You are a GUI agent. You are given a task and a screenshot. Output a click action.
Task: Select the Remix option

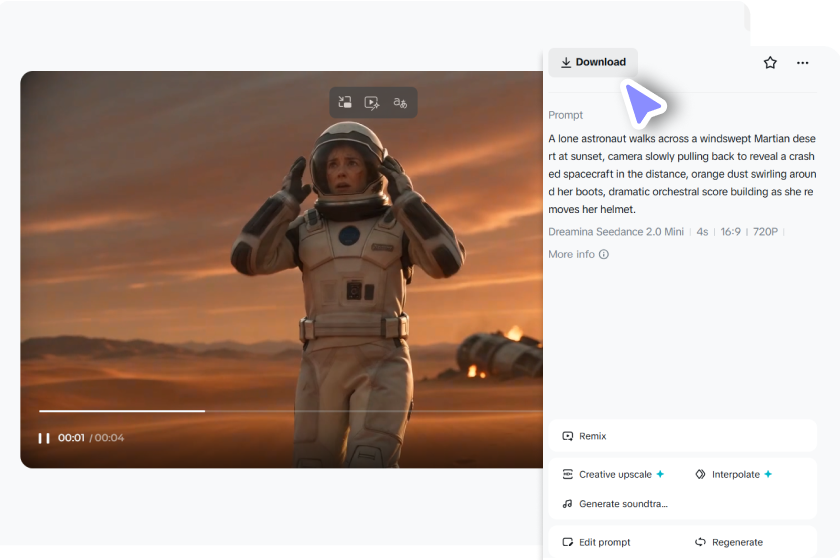click(682, 436)
